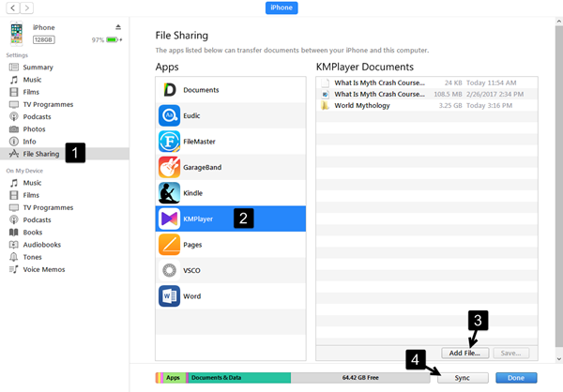This screenshot has width=563, height=392.
Task: Click the Save... button
Action: click(511, 353)
